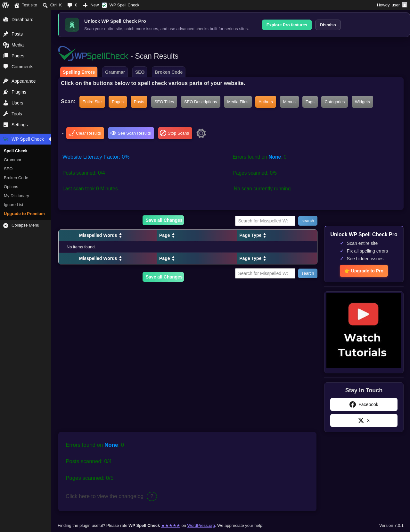Click the top Save all Changes button
The width and height of the screenshot is (410, 532).
[x=163, y=220]
